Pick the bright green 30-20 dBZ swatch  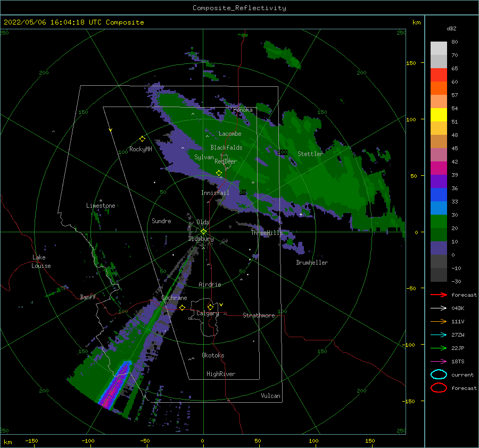439,222
